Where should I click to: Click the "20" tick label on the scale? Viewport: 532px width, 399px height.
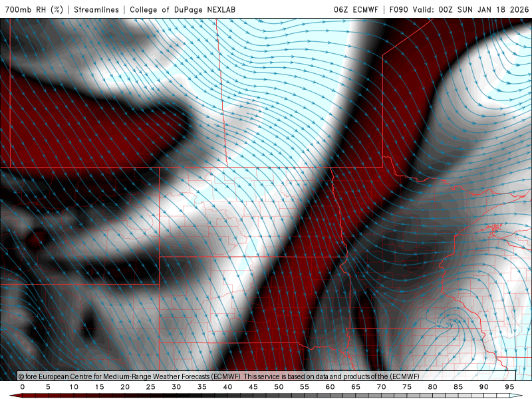pos(125,387)
